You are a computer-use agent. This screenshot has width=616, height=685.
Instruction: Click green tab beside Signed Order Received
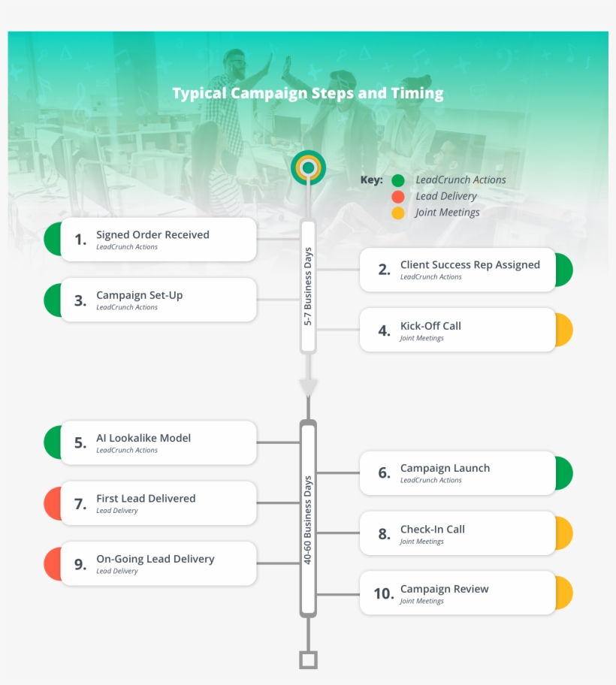coord(53,240)
